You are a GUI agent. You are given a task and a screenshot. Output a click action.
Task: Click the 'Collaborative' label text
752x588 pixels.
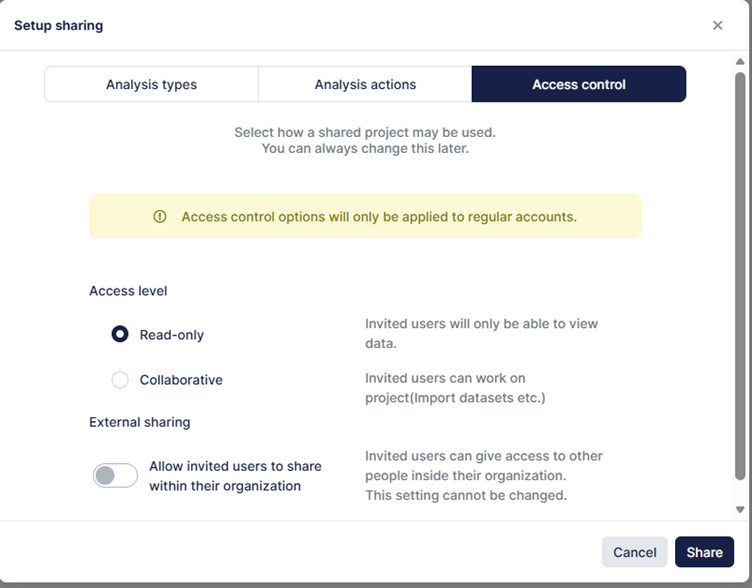point(181,380)
